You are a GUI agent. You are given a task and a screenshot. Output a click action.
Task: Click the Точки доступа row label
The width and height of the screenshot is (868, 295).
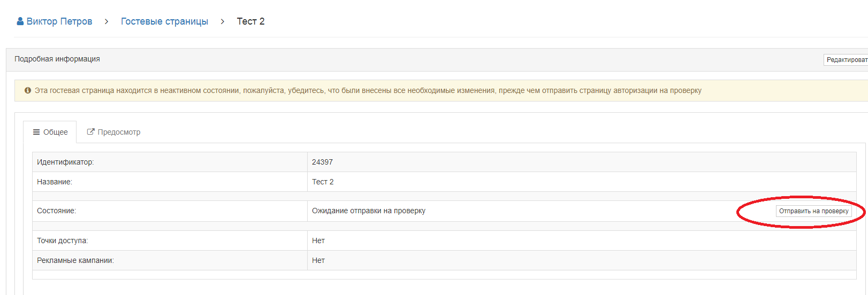click(62, 240)
